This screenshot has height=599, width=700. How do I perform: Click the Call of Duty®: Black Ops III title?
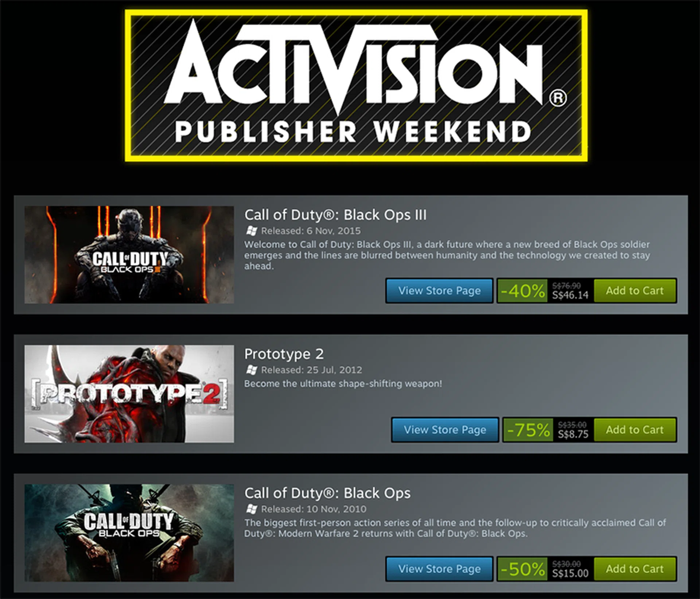335,215
